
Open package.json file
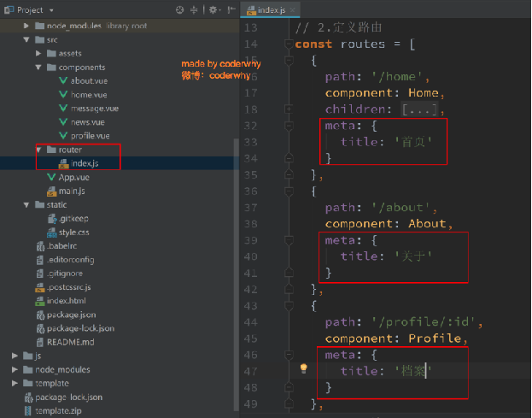pyautogui.click(x=71, y=315)
